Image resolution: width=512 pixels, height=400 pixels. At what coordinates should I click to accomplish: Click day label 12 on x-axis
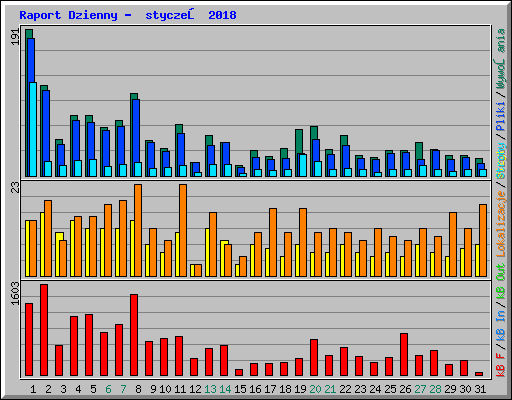pyautogui.click(x=195, y=389)
